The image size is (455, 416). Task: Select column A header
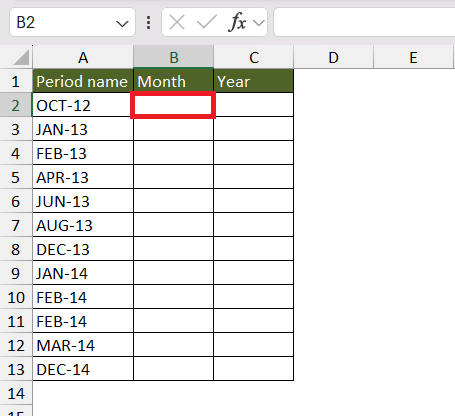point(83,57)
